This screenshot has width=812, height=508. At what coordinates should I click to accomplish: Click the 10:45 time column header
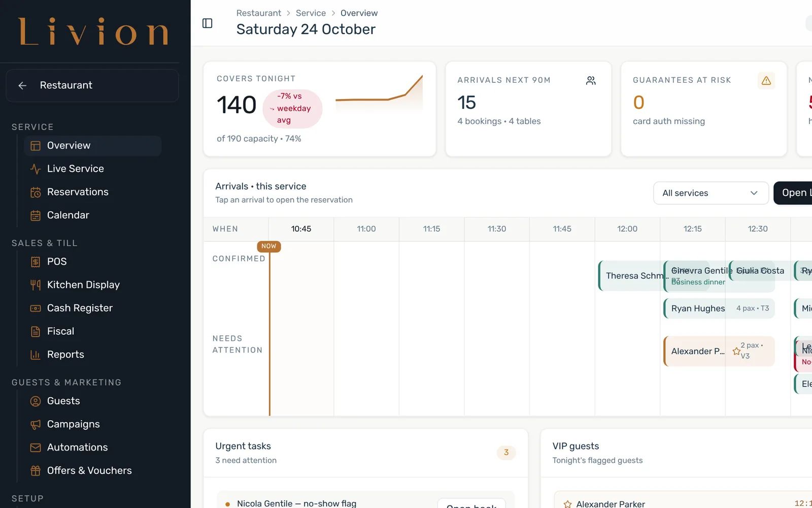[x=301, y=229]
